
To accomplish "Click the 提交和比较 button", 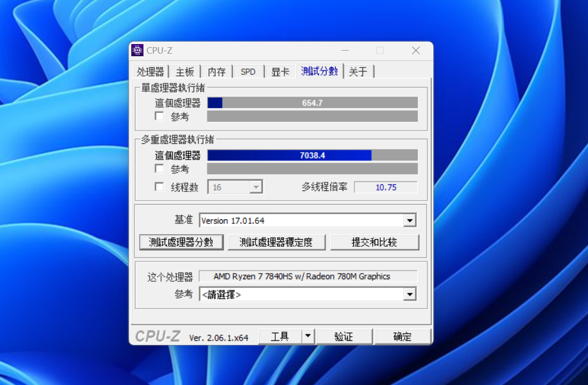I will (x=375, y=242).
